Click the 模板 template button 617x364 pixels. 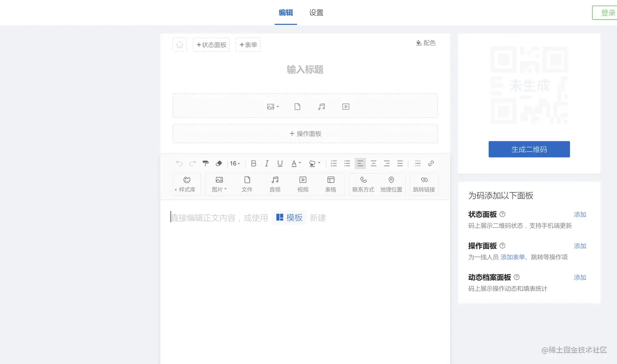tap(289, 218)
